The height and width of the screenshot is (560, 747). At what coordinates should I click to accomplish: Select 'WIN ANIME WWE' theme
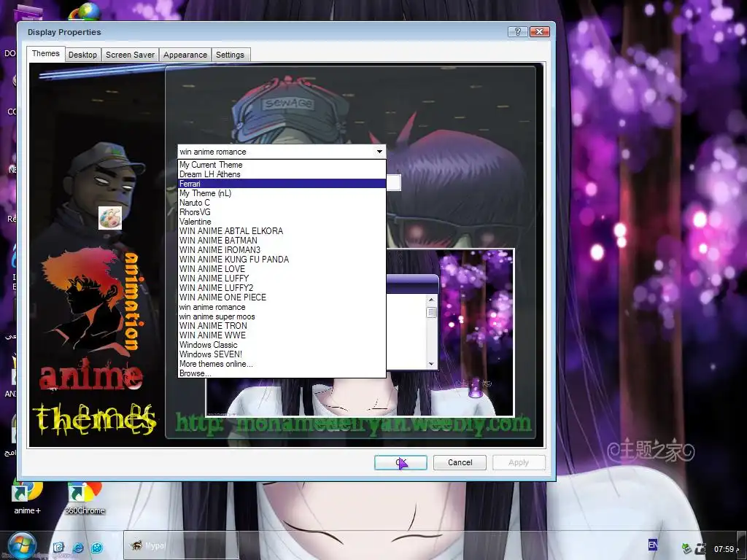click(282, 335)
